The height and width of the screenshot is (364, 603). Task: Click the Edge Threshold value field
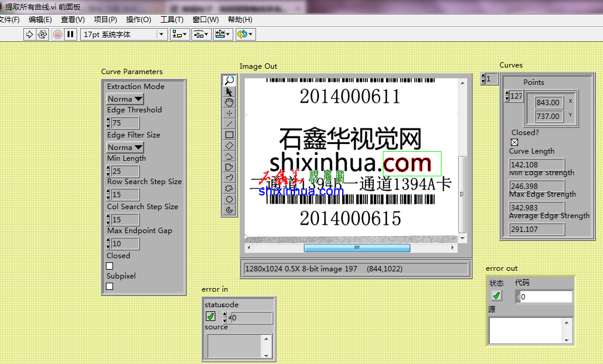point(125,123)
